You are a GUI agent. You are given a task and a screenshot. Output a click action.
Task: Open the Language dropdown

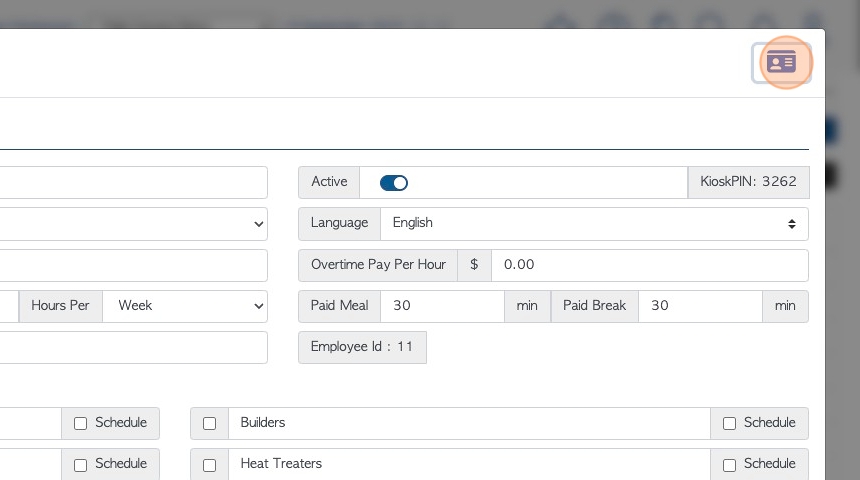(594, 223)
